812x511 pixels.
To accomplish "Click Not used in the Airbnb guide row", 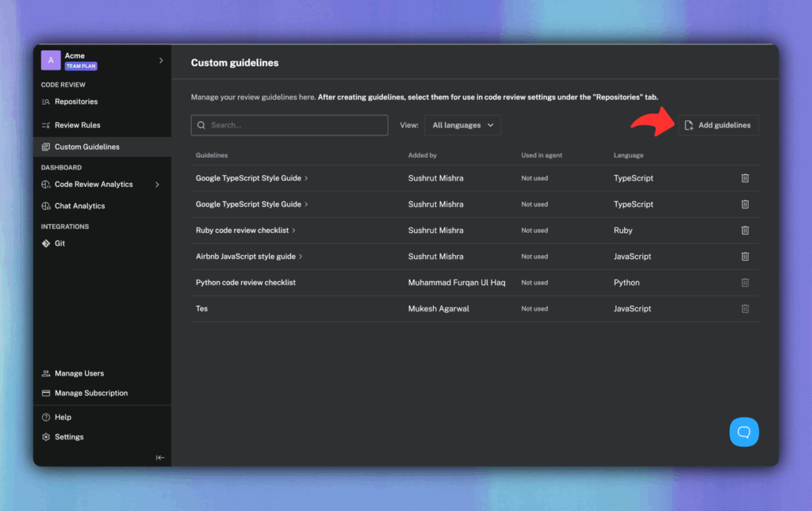I will (x=534, y=257).
